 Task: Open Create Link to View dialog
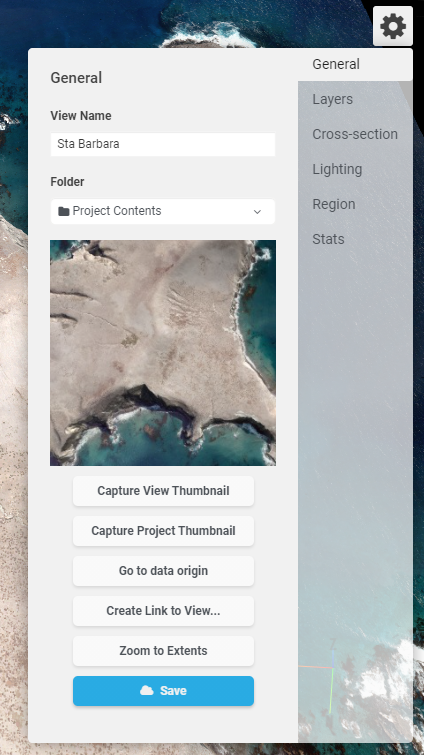(x=163, y=611)
